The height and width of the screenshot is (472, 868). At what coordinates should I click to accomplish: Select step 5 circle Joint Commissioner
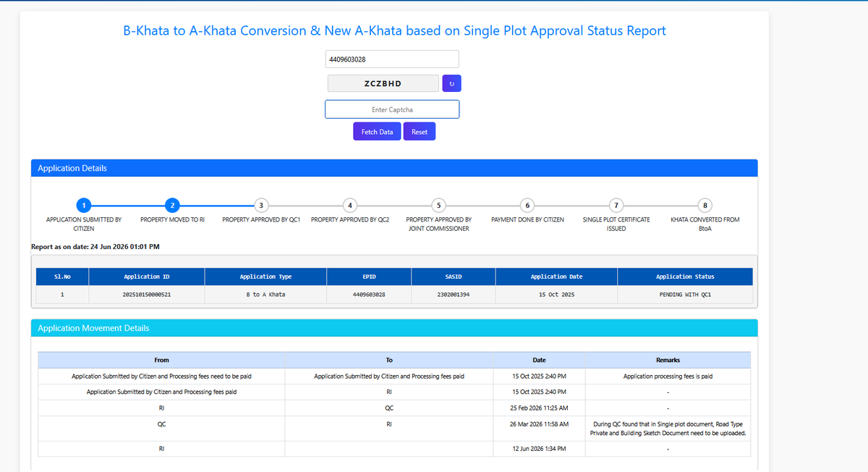tap(438, 204)
